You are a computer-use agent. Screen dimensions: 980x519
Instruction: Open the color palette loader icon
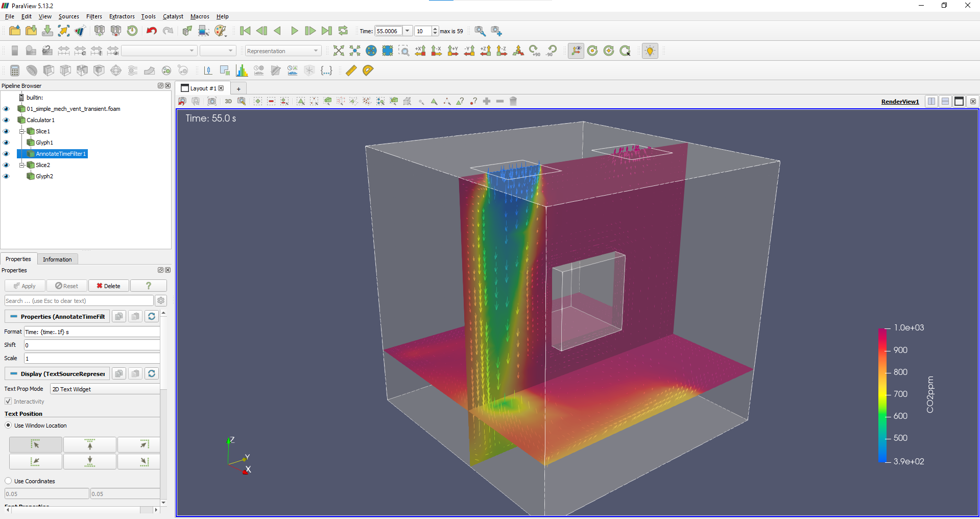[x=220, y=31]
